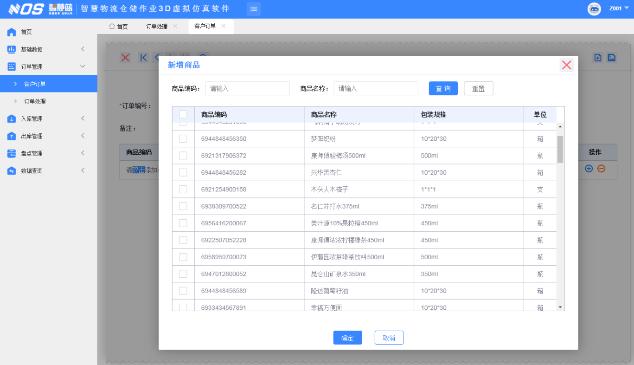Click the home icon in sidebar
634x365 pixels.
point(11,32)
